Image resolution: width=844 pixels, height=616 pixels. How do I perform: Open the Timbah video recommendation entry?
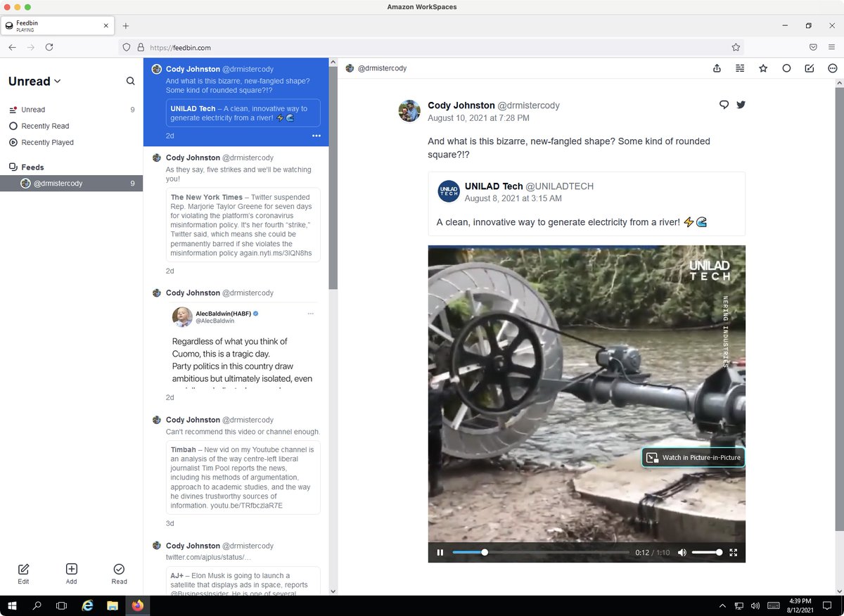(236, 471)
